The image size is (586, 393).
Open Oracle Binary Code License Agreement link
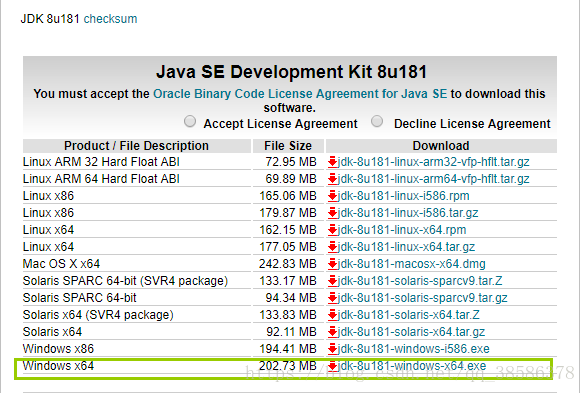[300, 93]
